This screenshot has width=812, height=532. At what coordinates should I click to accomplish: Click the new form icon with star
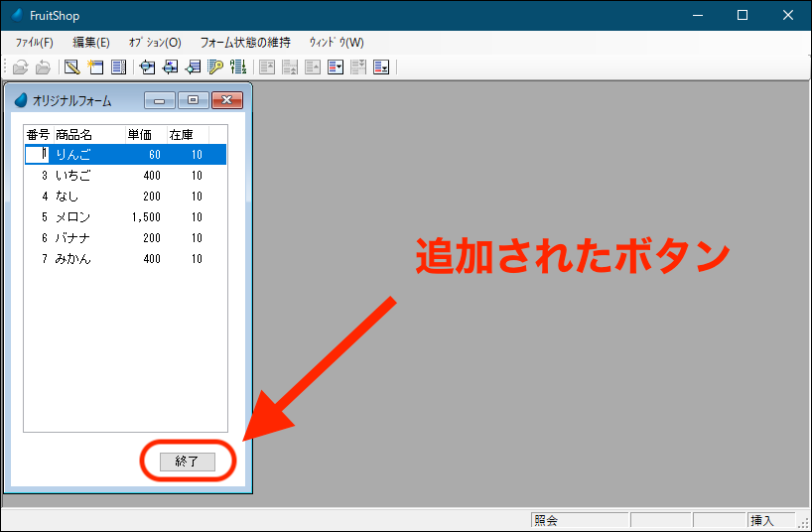(95, 67)
